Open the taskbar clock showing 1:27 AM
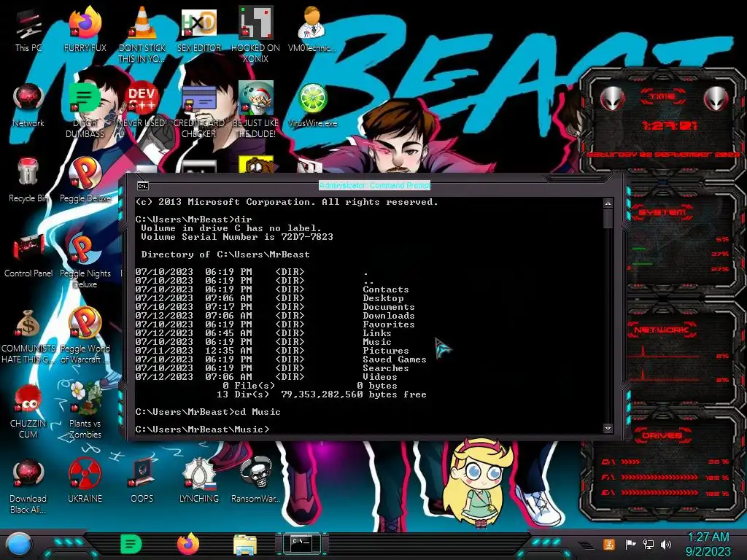 [x=708, y=544]
